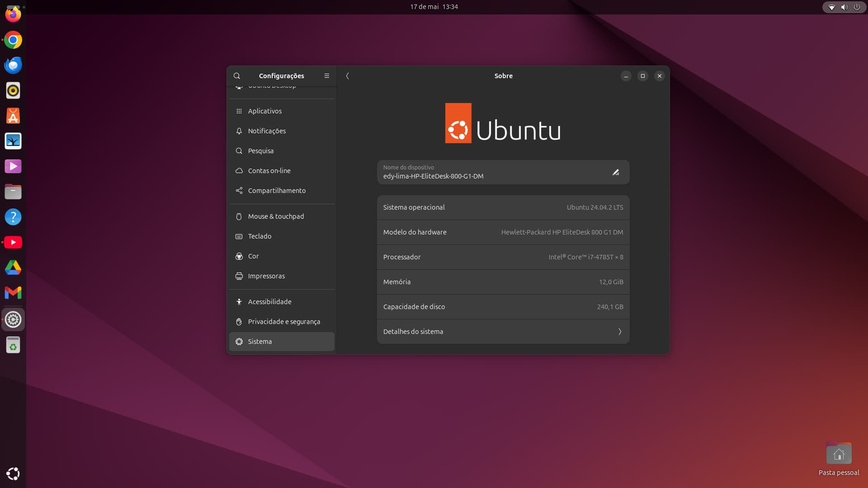Screen dimensions: 868x488
Task: Open Teclado settings panel
Action: coord(282,236)
